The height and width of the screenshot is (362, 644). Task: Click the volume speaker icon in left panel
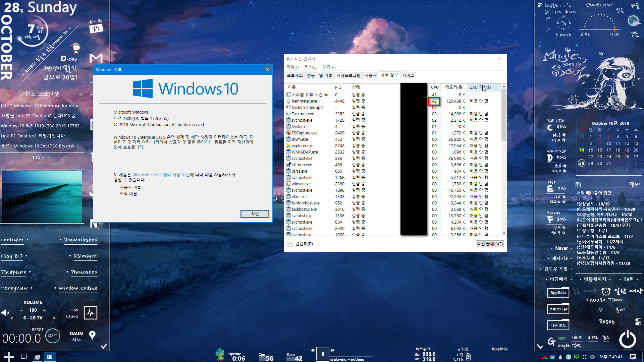tap(5, 313)
